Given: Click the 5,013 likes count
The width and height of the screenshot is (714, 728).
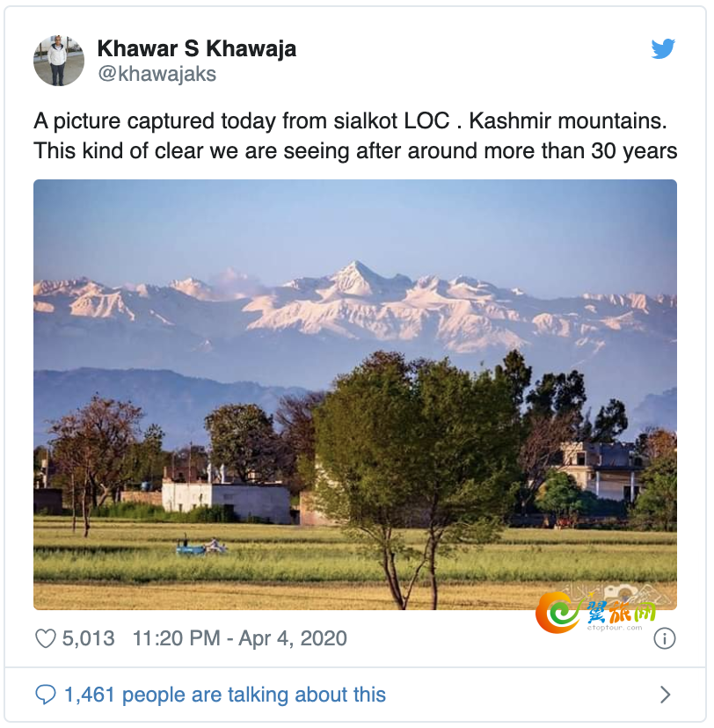Looking at the screenshot, I should coord(88,638).
